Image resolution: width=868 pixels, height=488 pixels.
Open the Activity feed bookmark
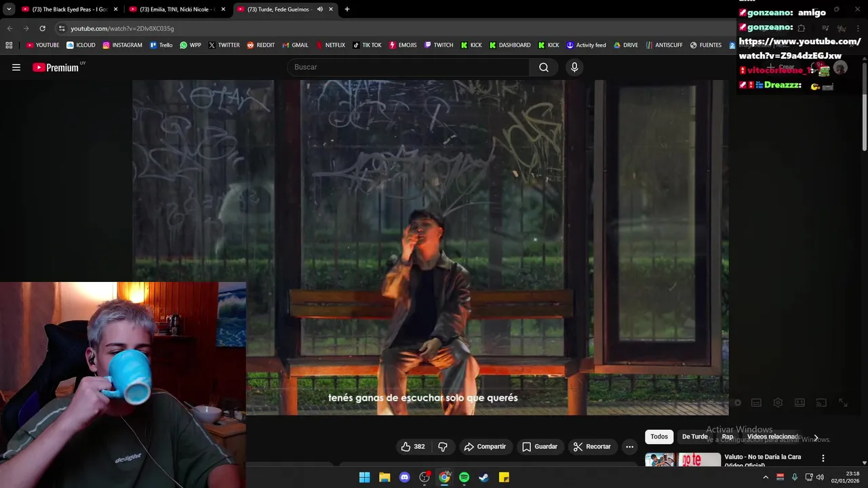pyautogui.click(x=586, y=45)
